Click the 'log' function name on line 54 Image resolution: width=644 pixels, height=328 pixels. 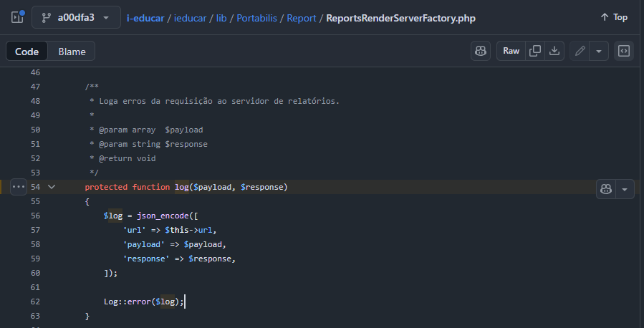coord(181,187)
